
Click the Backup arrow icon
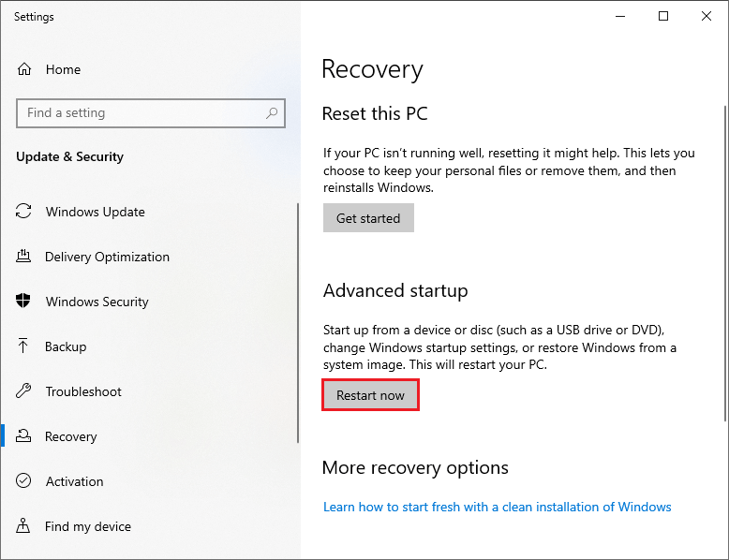click(22, 346)
